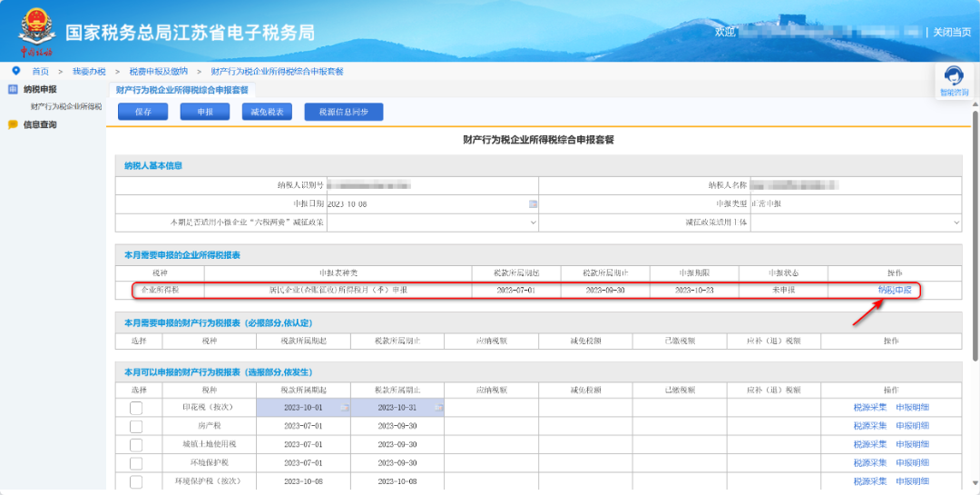
Task: Open 申报明细 for 环境保护税 2023-07-01 row
Action: coord(912,463)
